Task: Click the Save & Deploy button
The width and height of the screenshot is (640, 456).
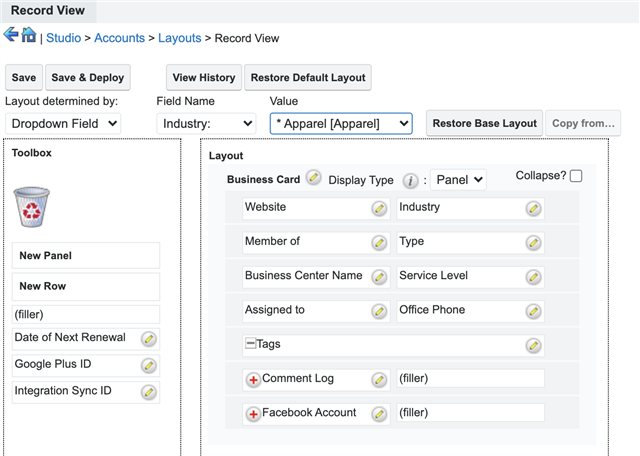Action: point(88,78)
